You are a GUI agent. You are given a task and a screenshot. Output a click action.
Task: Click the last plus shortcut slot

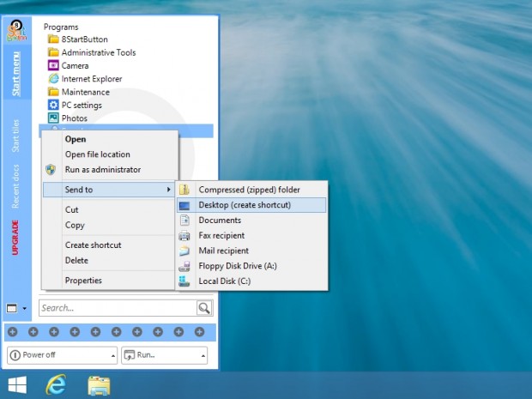coord(199,332)
